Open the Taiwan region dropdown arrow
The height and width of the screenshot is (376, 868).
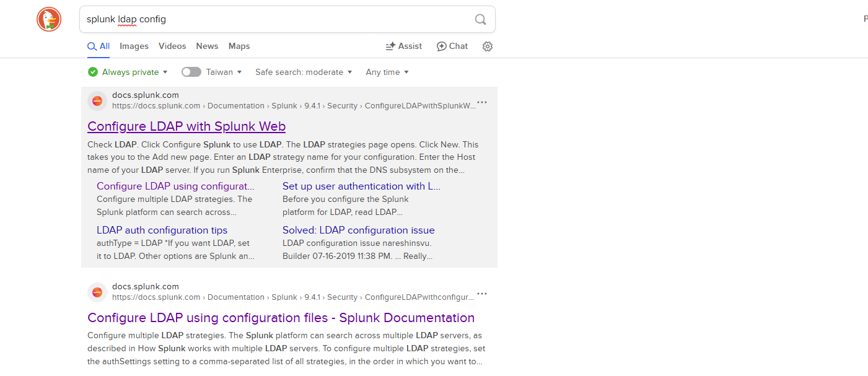(239, 72)
